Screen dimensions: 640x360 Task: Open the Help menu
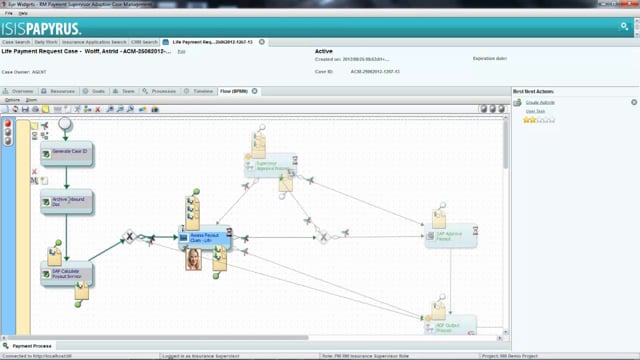(23, 13)
